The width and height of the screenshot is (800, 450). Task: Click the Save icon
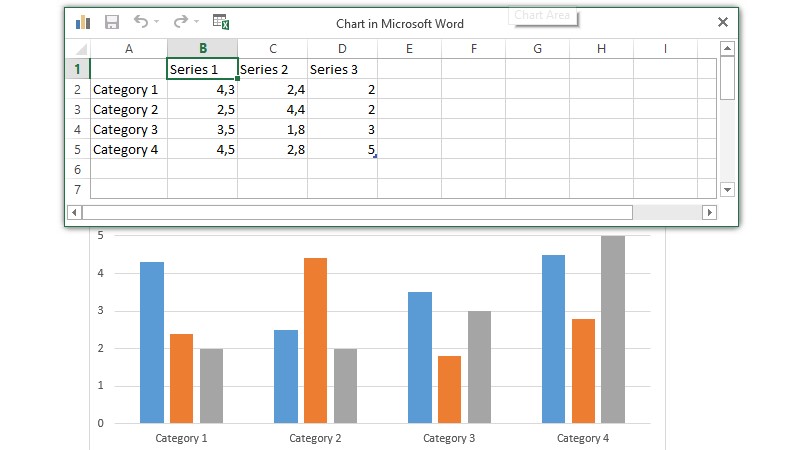click(x=112, y=22)
